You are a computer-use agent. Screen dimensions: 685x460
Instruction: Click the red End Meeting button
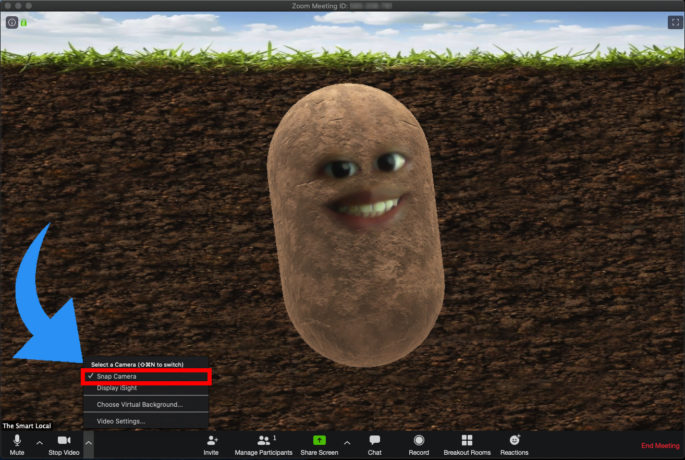click(660, 445)
